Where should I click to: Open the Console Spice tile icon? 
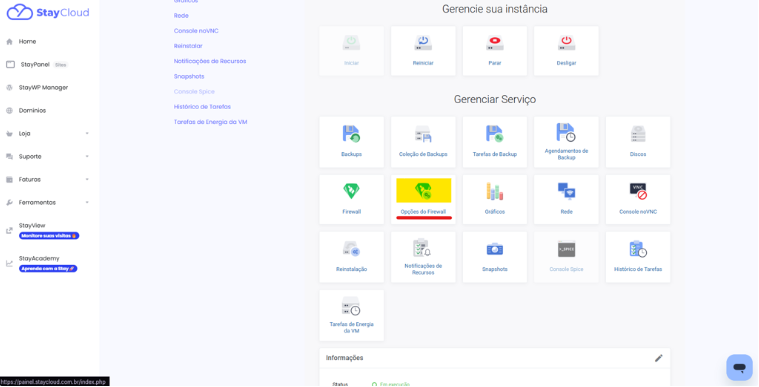pyautogui.click(x=566, y=249)
